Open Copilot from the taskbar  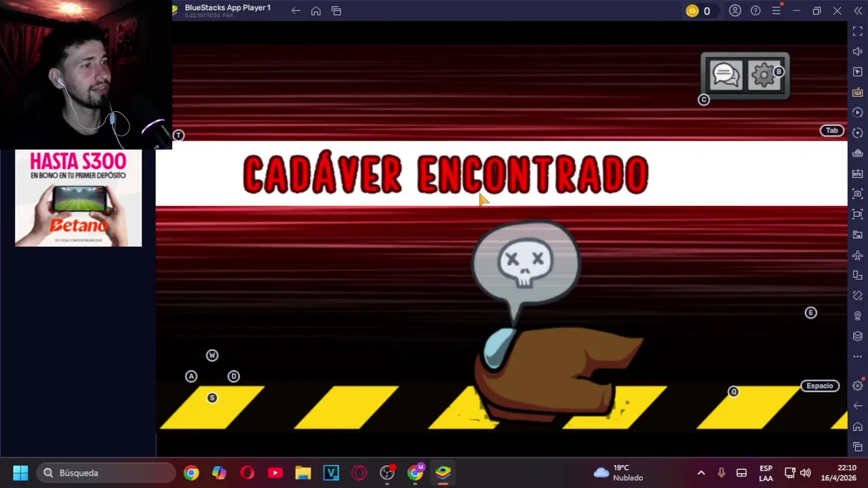219,472
